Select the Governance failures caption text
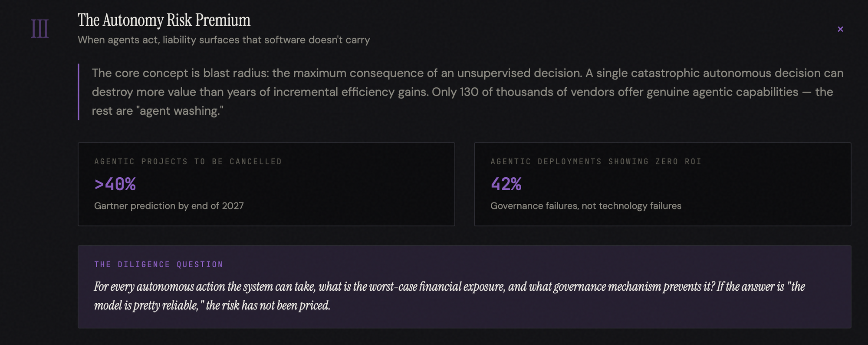This screenshot has height=345, width=868. click(x=585, y=206)
